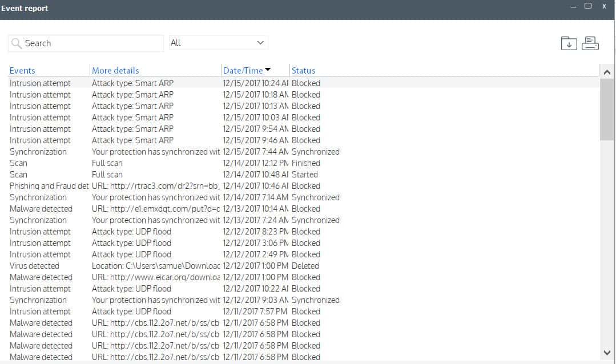
Task: Export the event report with download icon
Action: (569, 43)
